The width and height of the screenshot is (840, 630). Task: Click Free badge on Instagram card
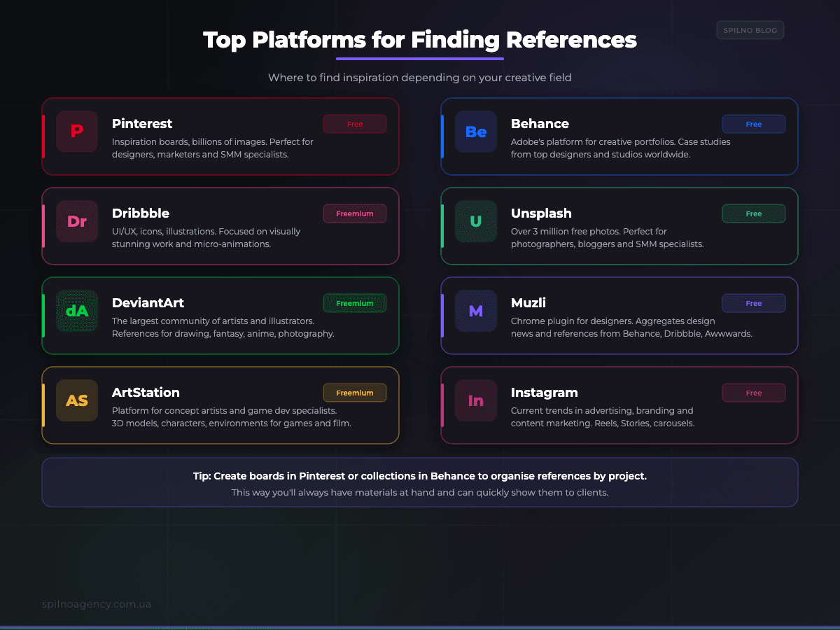(x=754, y=393)
